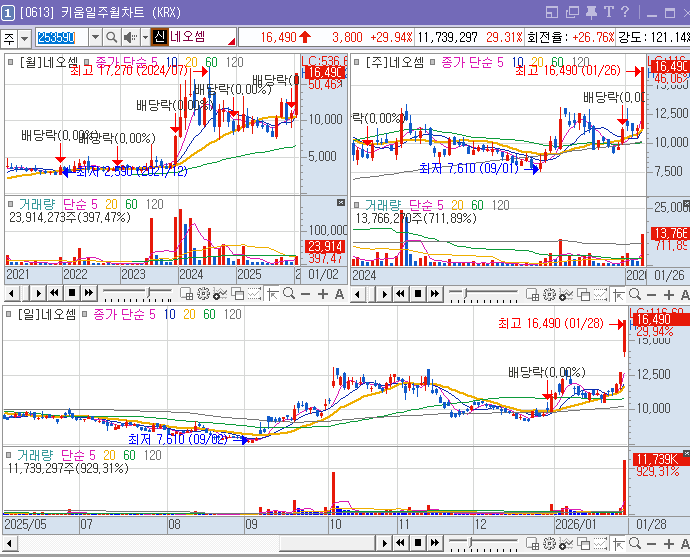Image resolution: width=690 pixels, height=557 pixels.
Task: Select weekly chart crosshair cursor tool
Action: (x=619, y=294)
